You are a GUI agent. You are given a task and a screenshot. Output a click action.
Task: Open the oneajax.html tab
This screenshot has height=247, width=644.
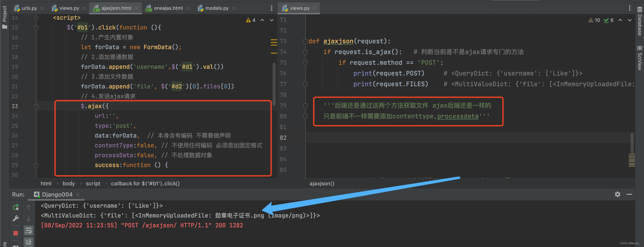tap(164, 8)
